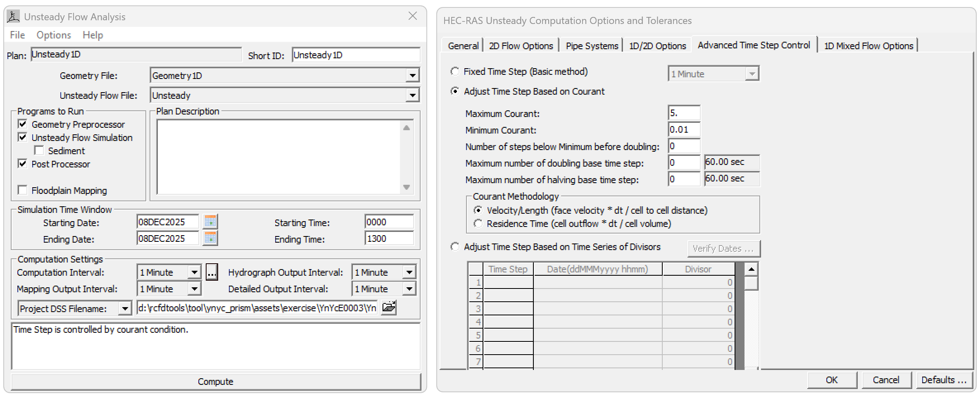
Task: Click row 1 Time Step cell in table
Action: (x=508, y=282)
